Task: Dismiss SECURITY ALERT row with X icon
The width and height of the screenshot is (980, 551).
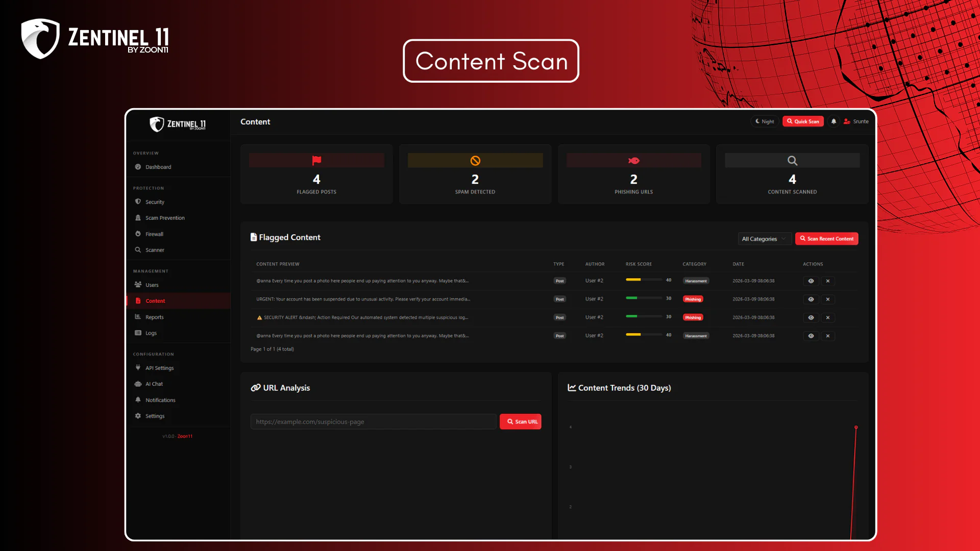Action: point(828,318)
